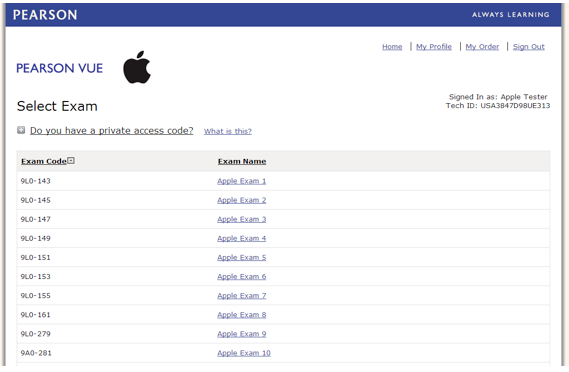Click the 'Select Exam' heading
This screenshot has width=569, height=372.
(57, 106)
